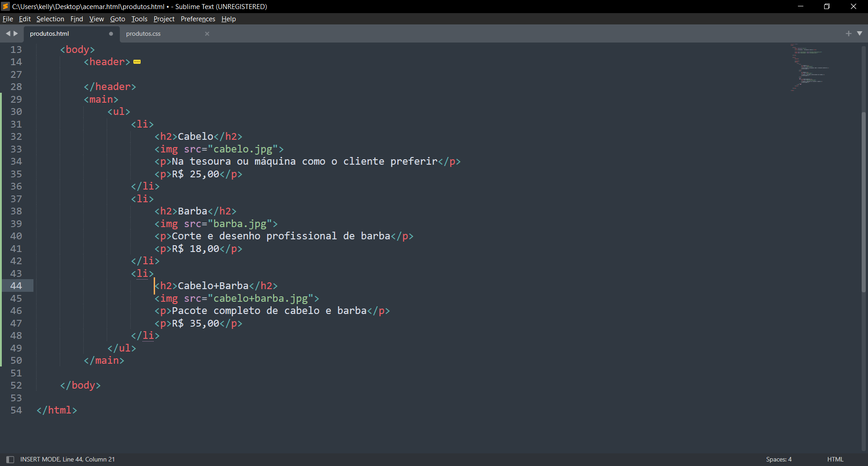This screenshot has height=466, width=868.
Task: Expand the folded header code marker
Action: coord(137,62)
